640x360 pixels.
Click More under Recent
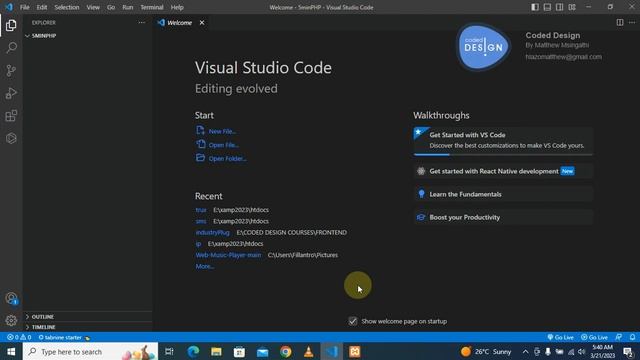point(204,266)
